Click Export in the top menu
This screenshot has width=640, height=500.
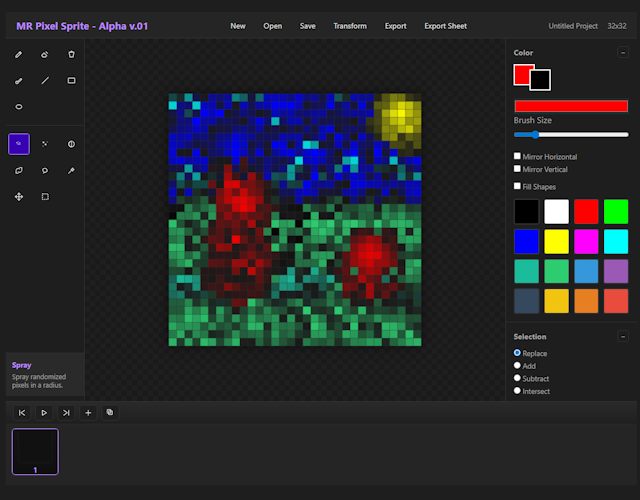[396, 26]
